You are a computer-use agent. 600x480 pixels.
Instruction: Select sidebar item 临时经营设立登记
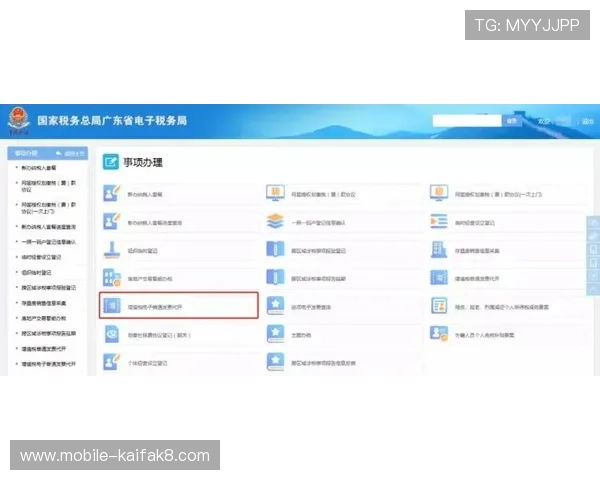(x=41, y=257)
